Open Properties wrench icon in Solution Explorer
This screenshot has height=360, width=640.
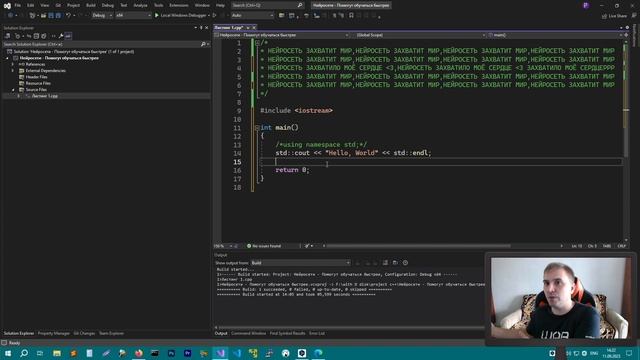click(61, 36)
